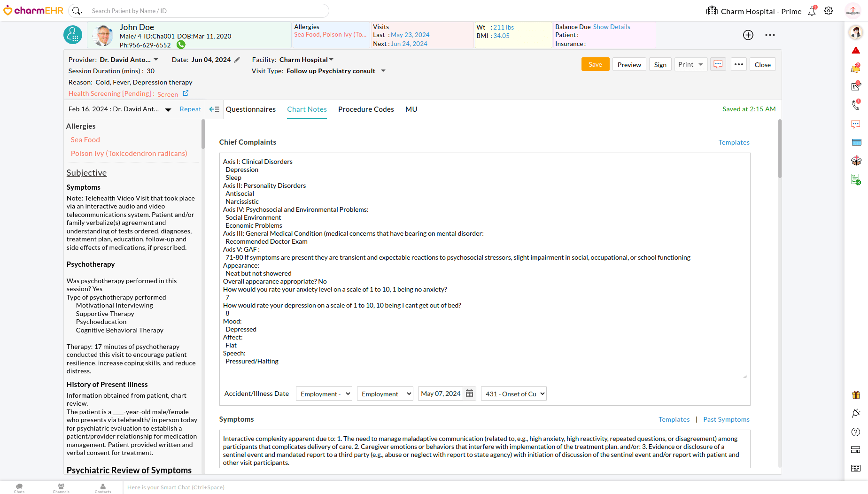
Task: Open Health Screening external link icon
Action: [186, 93]
